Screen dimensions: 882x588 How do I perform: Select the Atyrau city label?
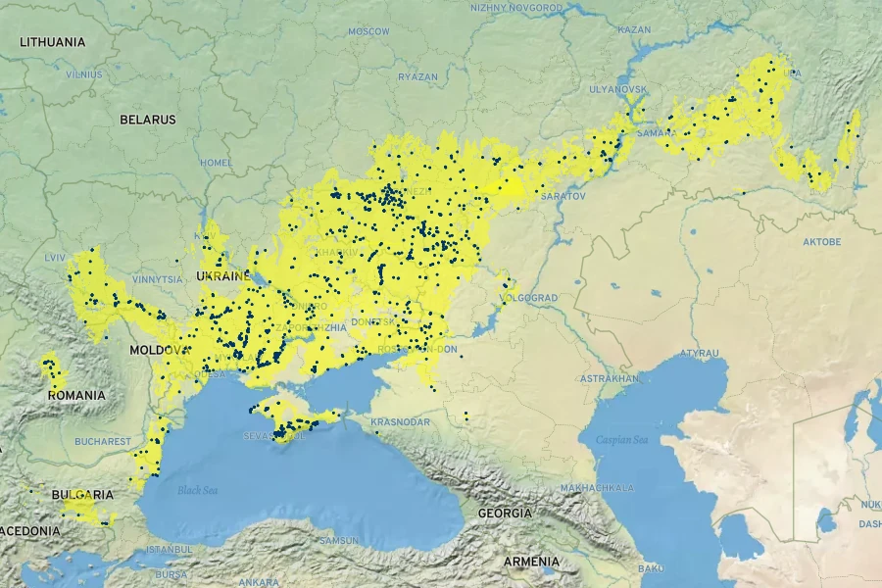tap(700, 352)
